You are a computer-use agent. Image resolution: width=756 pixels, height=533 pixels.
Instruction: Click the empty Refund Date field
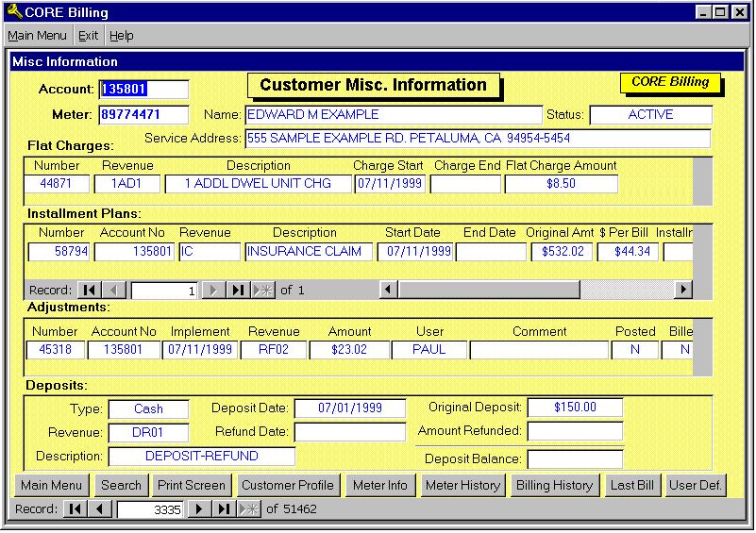pos(350,432)
